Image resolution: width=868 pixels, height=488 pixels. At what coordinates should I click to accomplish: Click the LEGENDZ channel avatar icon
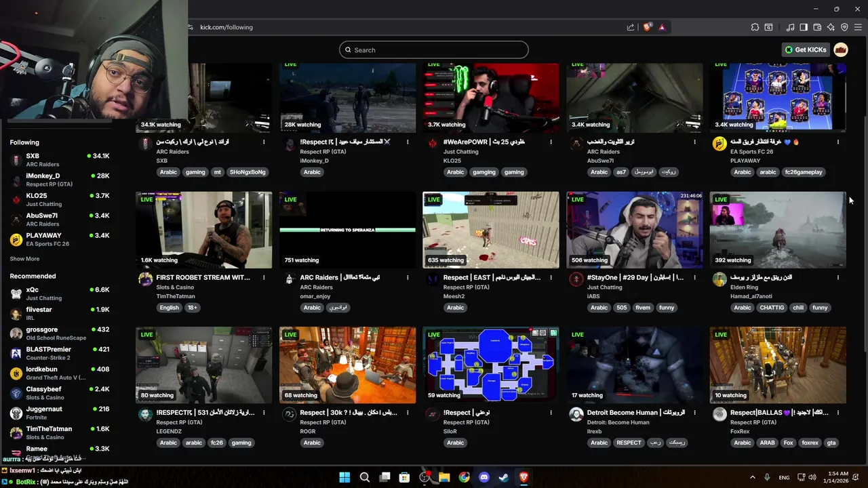[x=145, y=414]
